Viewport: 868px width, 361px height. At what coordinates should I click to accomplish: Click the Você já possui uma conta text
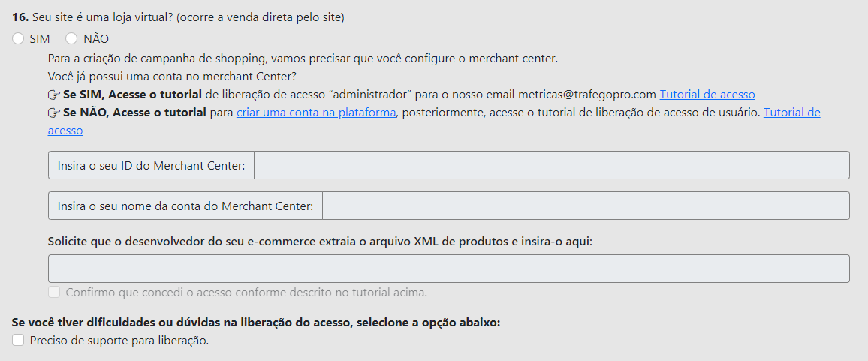click(x=172, y=76)
